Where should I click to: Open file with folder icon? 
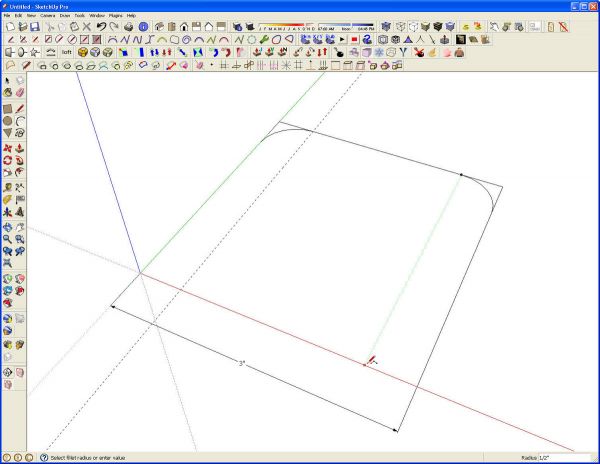23,26
